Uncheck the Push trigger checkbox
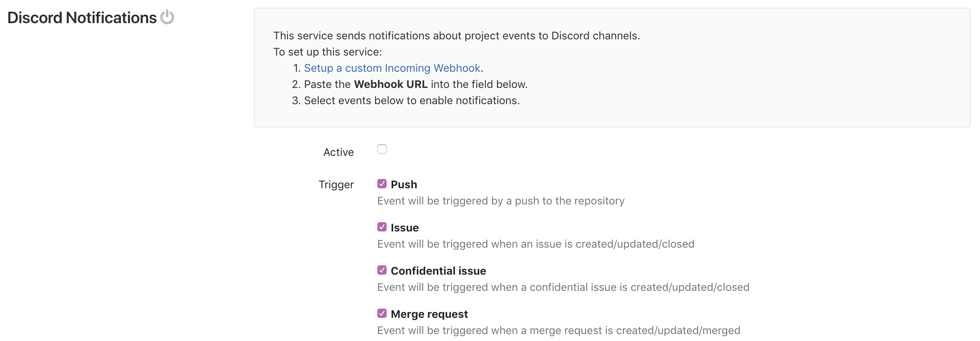Viewport: 980px width, 341px height. (382, 184)
